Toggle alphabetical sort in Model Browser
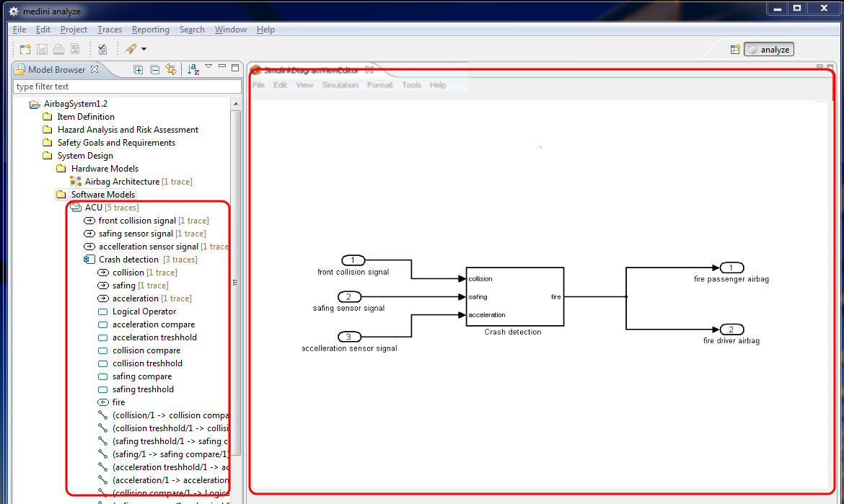This screenshot has width=844, height=504. point(193,69)
